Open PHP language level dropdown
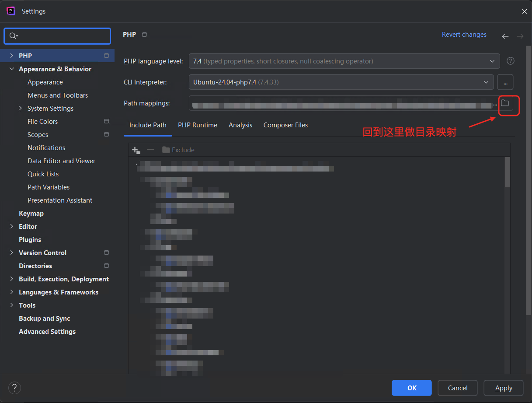Screen dimensions: 532x403 344,61
